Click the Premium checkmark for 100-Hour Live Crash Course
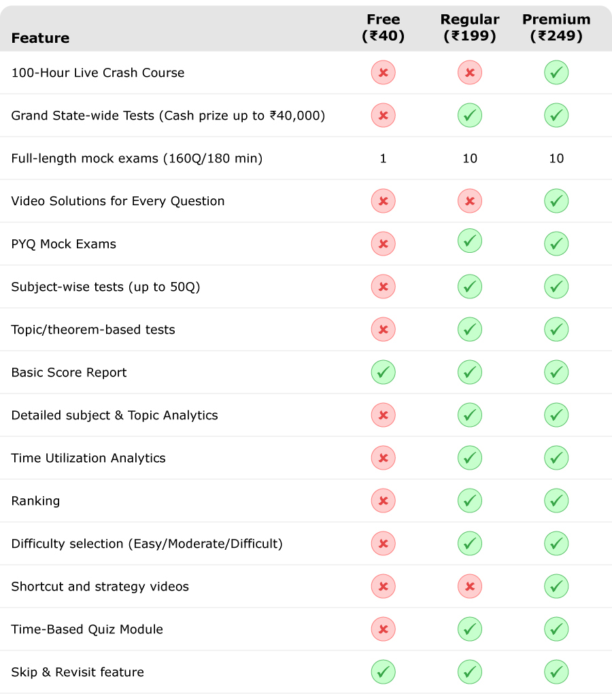612x700 pixels. (x=556, y=73)
